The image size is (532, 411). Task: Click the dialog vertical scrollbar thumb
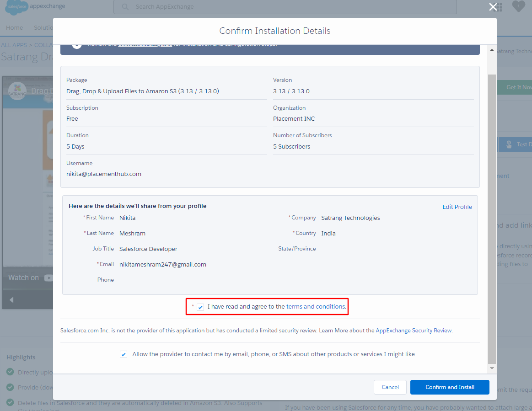pyautogui.click(x=492, y=219)
